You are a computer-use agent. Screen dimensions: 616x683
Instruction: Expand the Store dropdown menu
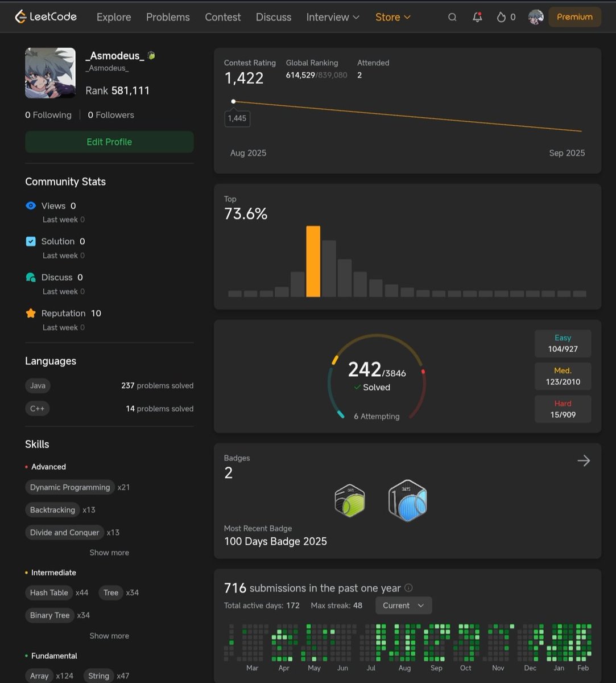point(393,17)
